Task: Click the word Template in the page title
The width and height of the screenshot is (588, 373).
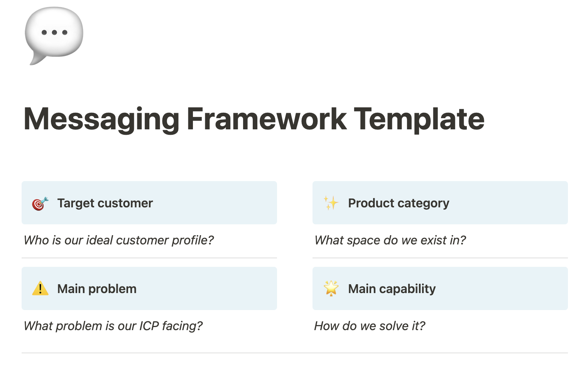Action: [419, 120]
